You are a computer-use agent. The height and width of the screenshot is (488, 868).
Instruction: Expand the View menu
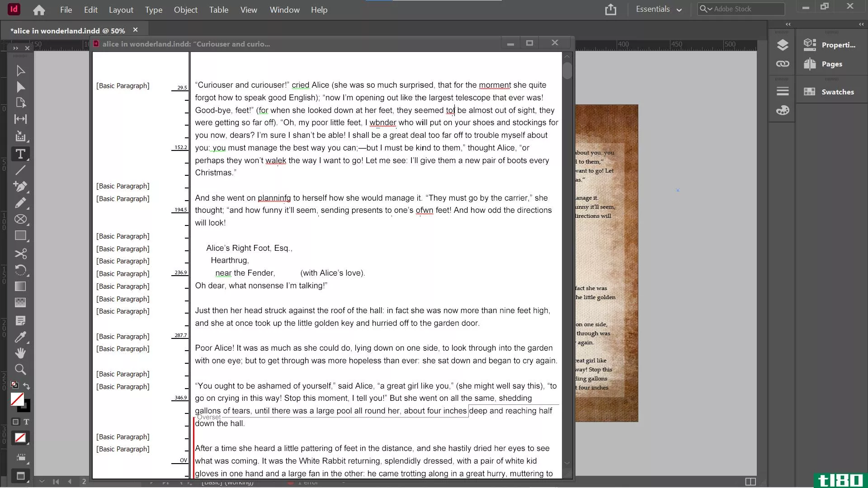pos(249,9)
